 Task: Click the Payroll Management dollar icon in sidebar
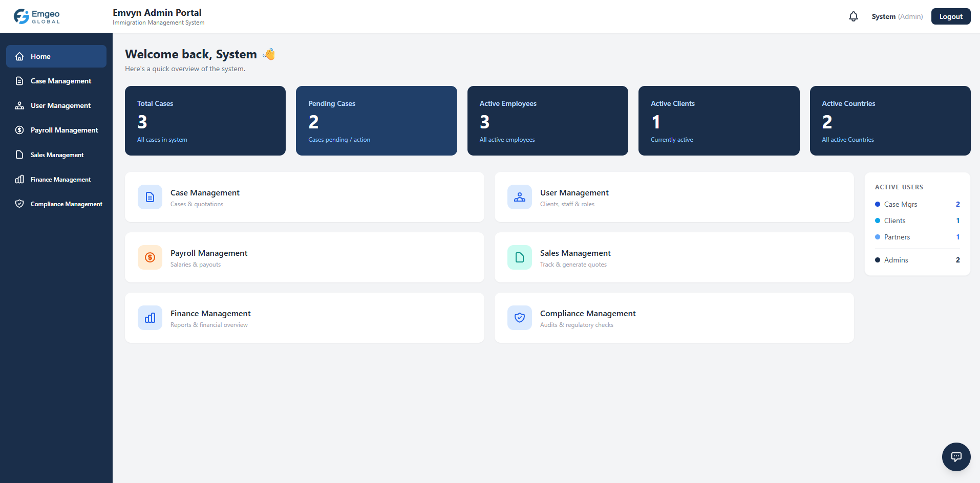(19, 130)
